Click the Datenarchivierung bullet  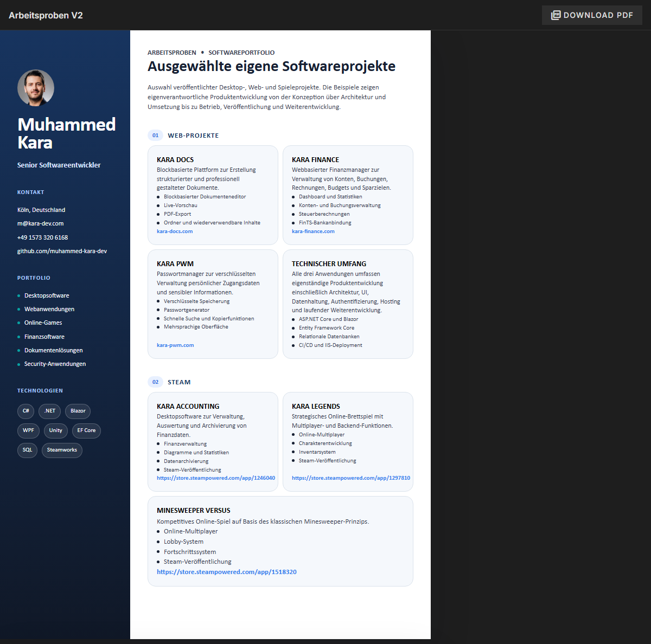click(x=186, y=461)
